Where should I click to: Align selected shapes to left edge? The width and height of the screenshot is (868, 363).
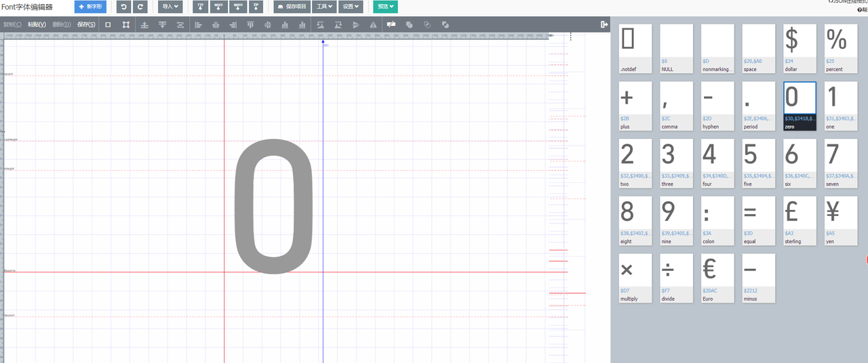199,25
